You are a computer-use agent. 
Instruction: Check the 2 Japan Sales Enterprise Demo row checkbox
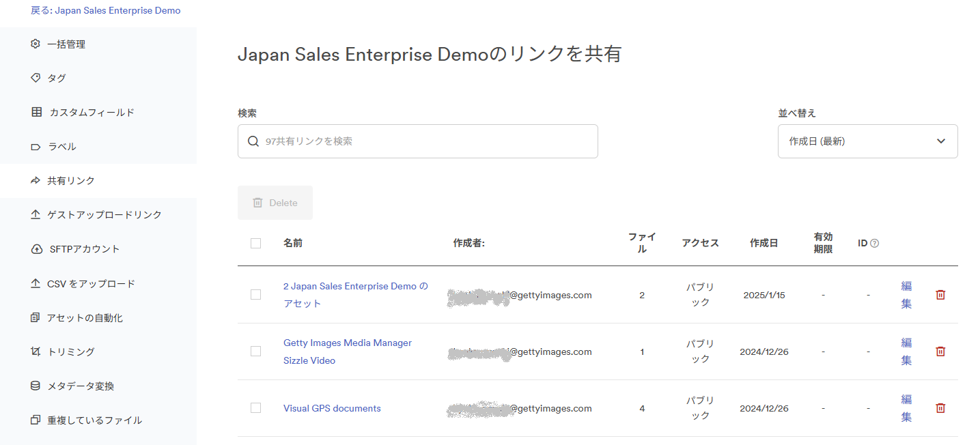coord(256,295)
